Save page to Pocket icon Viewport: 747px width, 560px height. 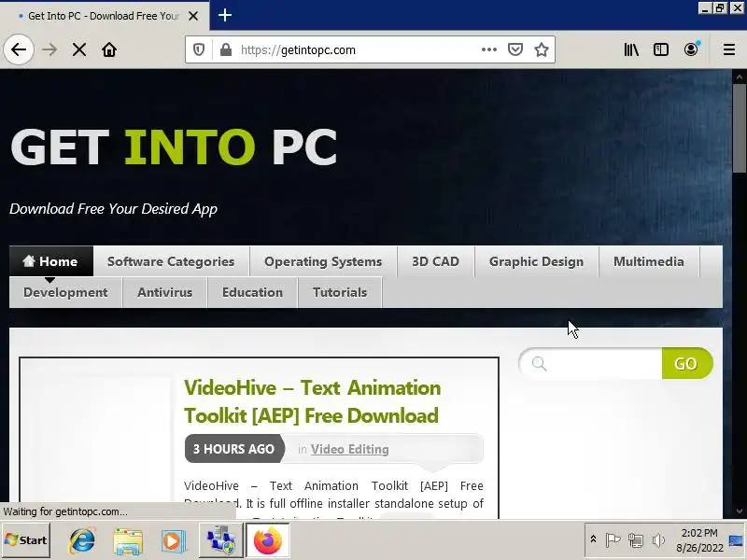click(515, 49)
